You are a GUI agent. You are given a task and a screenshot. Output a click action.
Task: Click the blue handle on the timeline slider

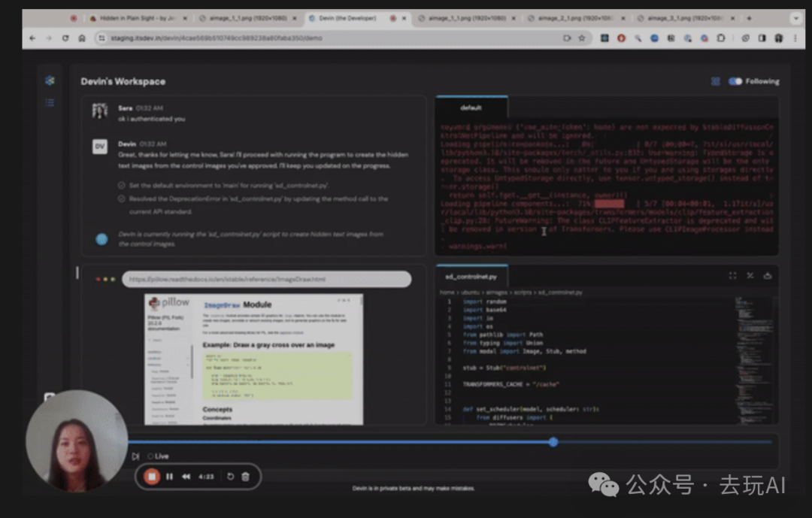coord(553,442)
